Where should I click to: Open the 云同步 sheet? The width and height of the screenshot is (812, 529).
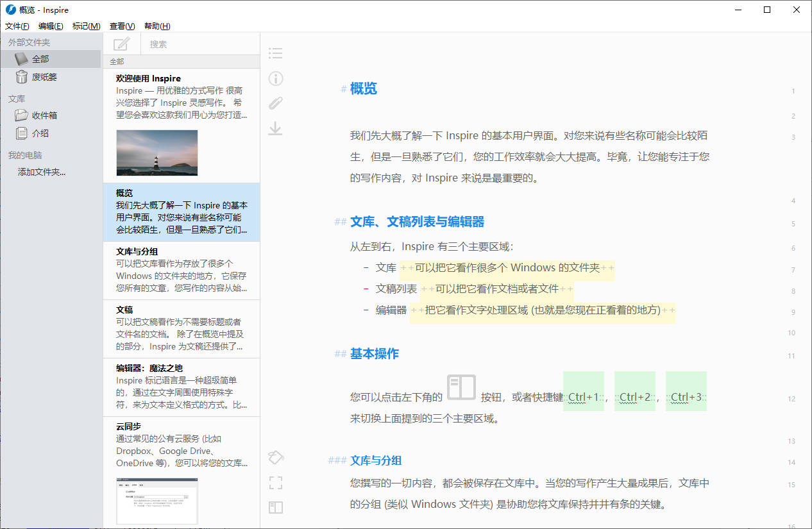pos(182,473)
